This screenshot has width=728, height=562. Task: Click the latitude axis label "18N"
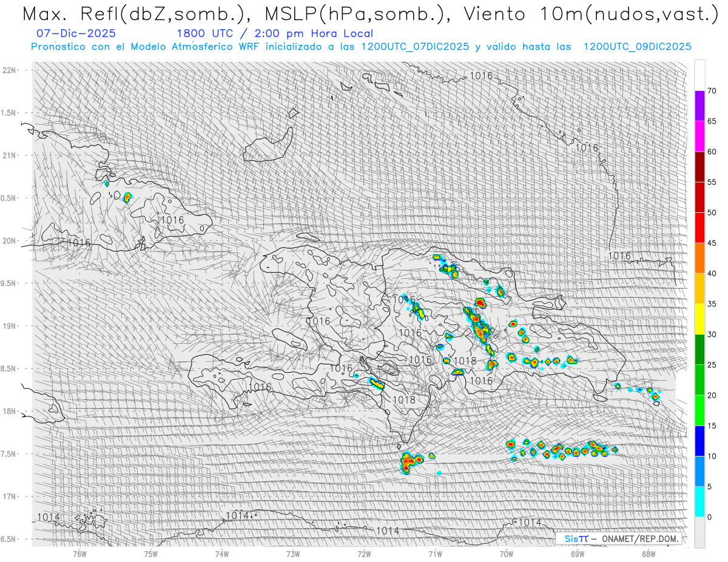(x=10, y=412)
